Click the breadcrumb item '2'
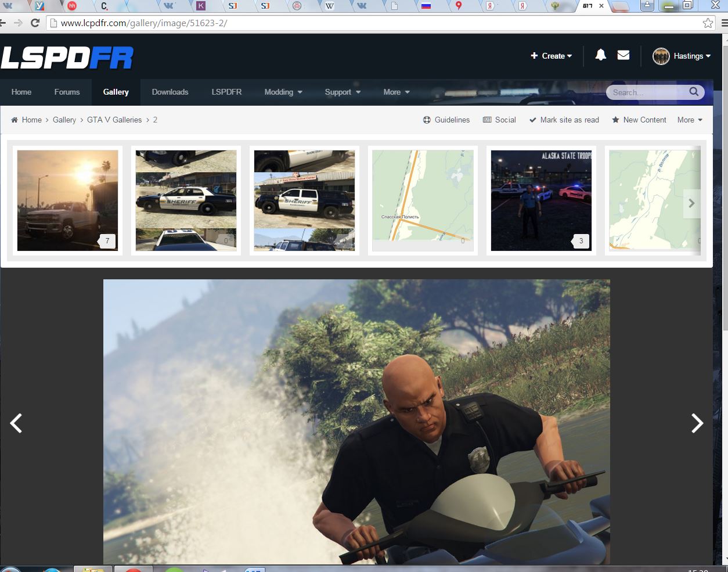This screenshot has height=572, width=728. click(155, 120)
